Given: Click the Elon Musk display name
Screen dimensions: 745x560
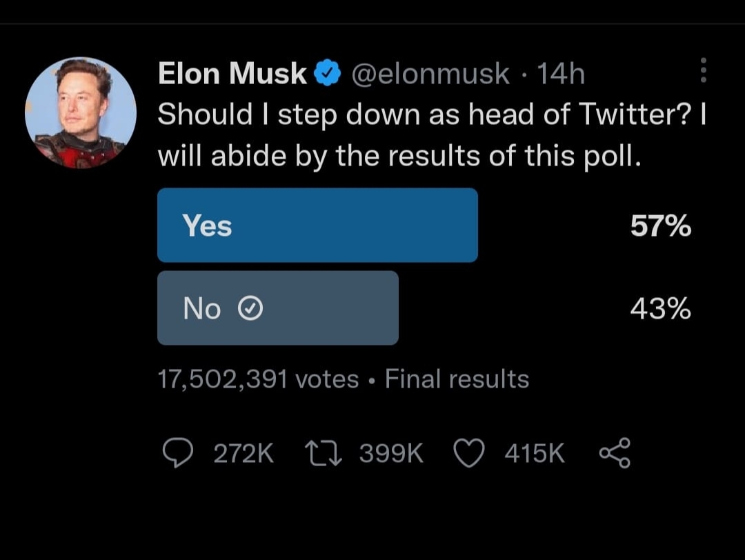Looking at the screenshot, I should point(232,73).
